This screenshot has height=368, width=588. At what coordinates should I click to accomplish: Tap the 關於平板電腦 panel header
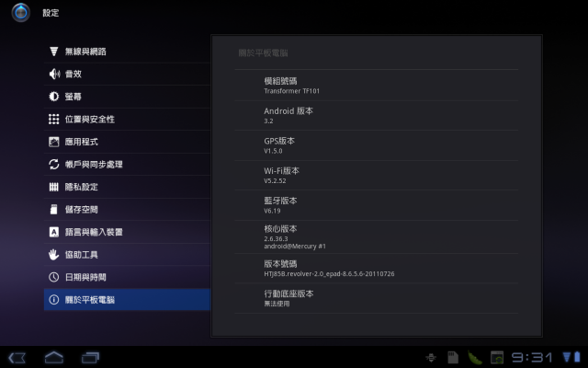[263, 53]
